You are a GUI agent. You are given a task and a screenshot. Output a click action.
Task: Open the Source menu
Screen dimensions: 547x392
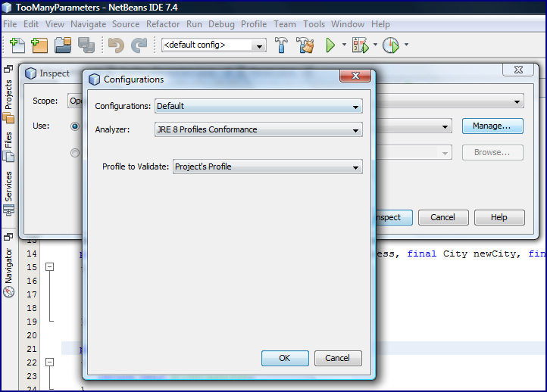coord(126,24)
